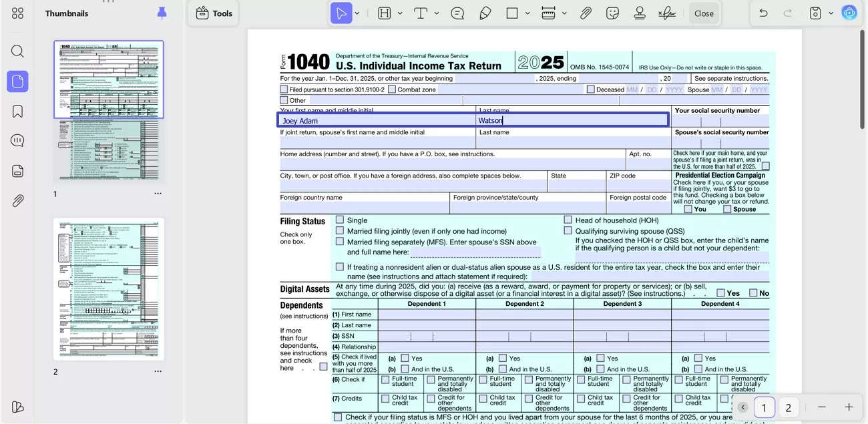868x424 pixels.
Task: Open the Signature tool
Action: pyautogui.click(x=667, y=13)
